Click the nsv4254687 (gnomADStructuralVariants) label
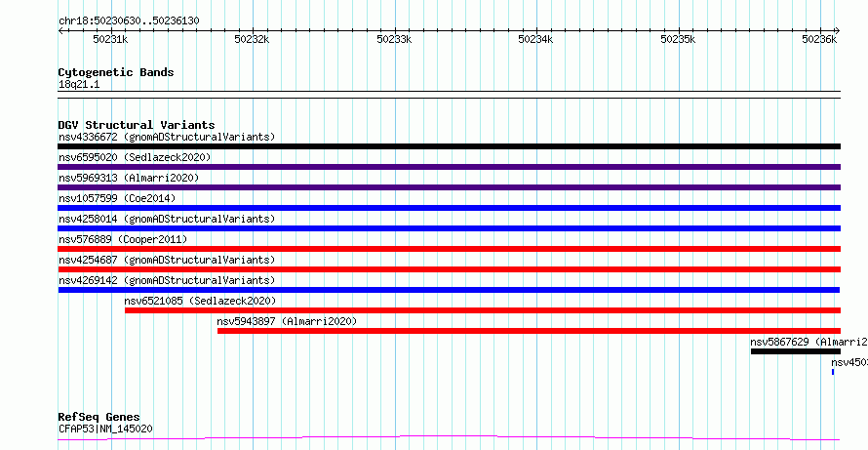 pos(167,260)
